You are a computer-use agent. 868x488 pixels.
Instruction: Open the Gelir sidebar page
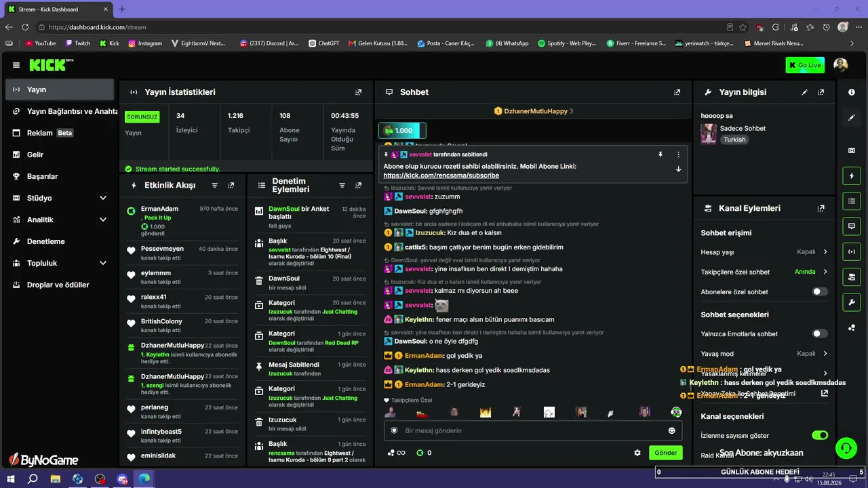60,155
